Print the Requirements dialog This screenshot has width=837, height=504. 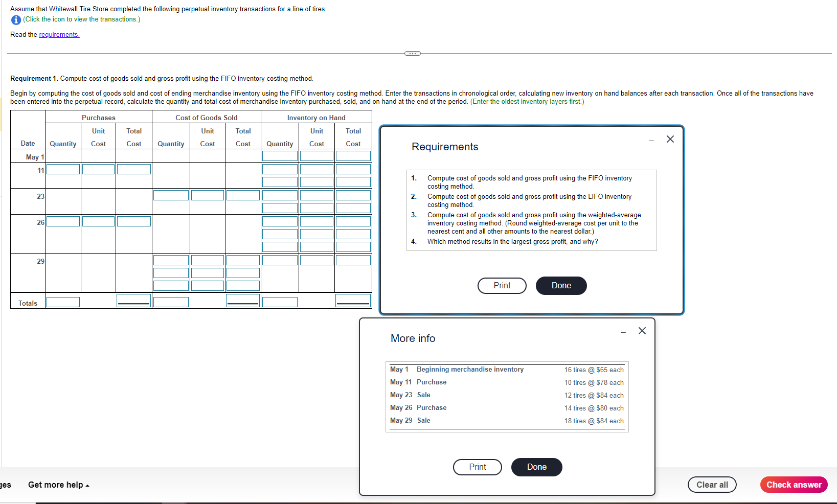point(502,286)
